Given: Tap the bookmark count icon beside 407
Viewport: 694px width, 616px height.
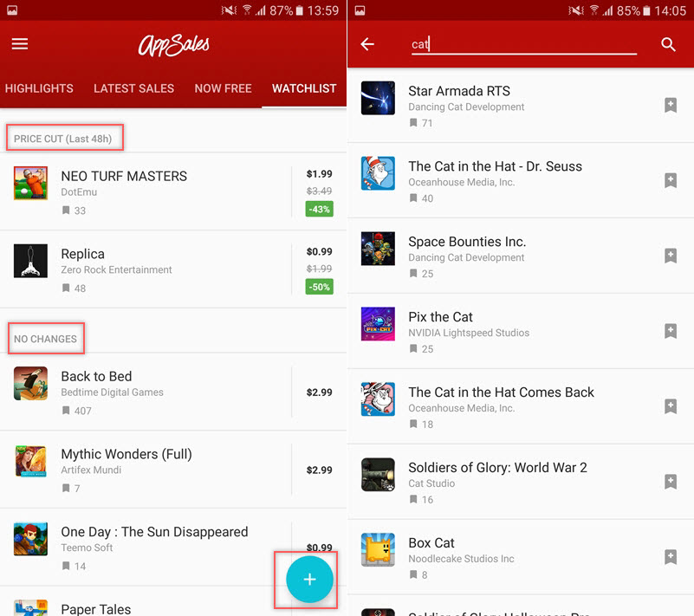Looking at the screenshot, I should [66, 410].
